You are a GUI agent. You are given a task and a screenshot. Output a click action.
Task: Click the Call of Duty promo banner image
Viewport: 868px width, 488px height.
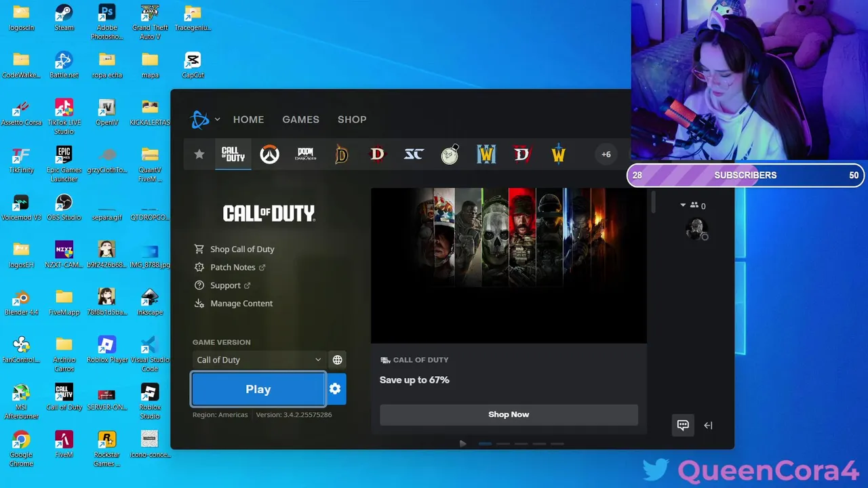click(509, 265)
